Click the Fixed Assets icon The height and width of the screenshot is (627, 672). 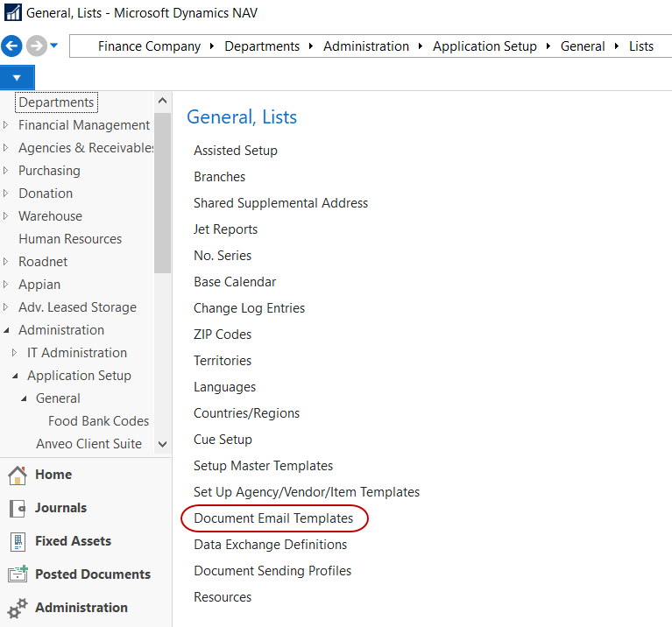coord(17,541)
